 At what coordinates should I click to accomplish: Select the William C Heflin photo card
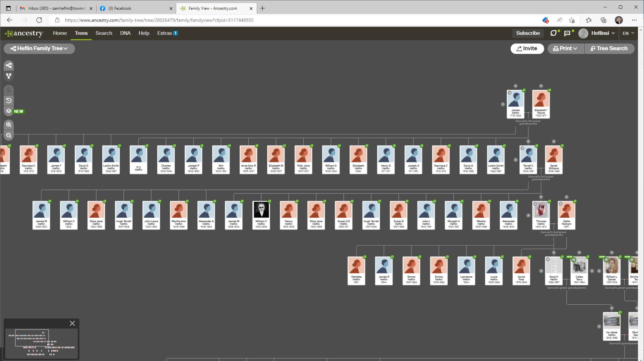coord(261,215)
